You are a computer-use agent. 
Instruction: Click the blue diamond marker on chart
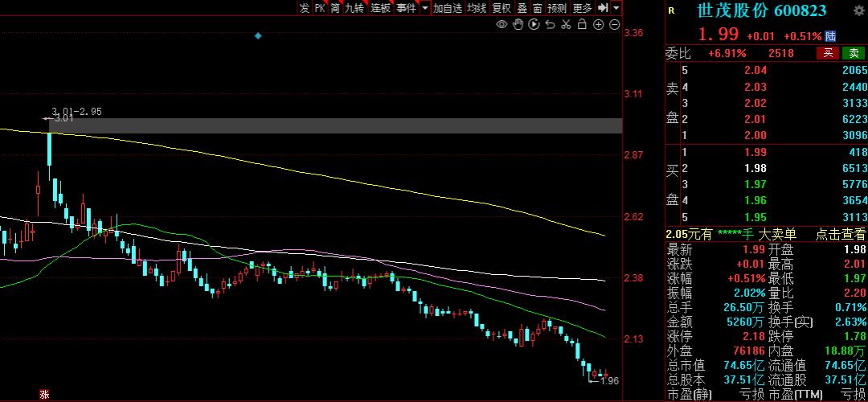click(258, 36)
